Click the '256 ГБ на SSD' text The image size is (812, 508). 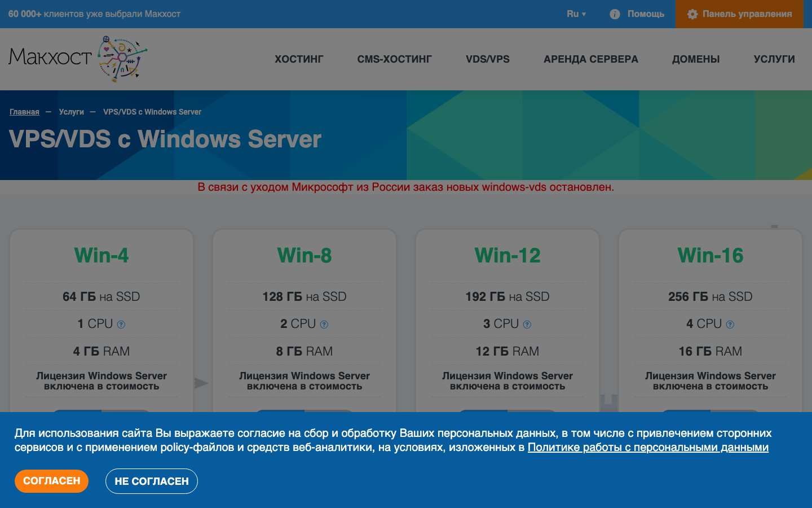710,296
